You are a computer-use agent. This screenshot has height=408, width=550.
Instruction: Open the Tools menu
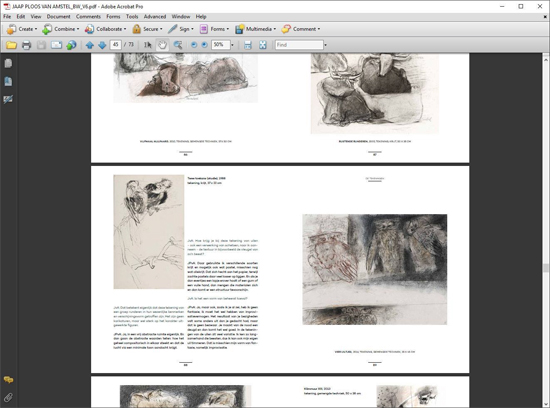132,16
